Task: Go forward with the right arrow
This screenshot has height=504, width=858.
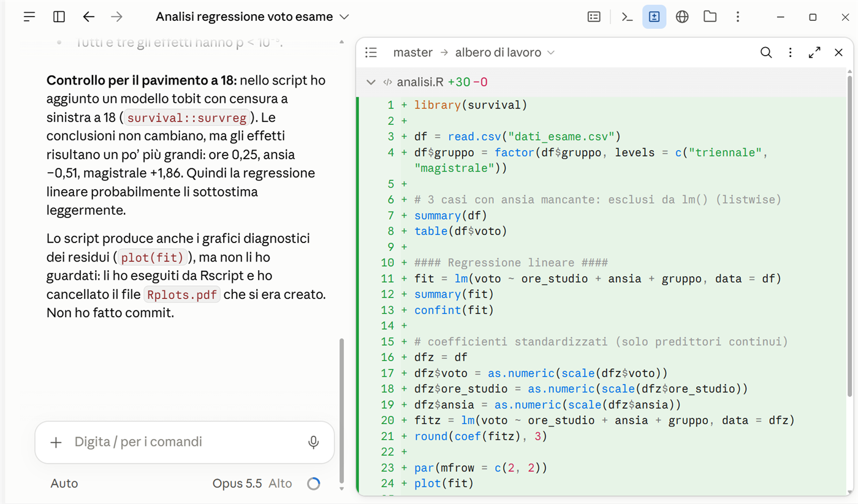Action: point(116,17)
